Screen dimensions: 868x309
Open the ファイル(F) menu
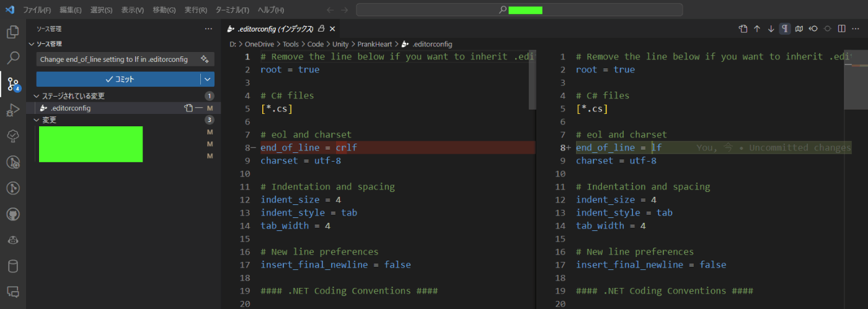tap(37, 10)
